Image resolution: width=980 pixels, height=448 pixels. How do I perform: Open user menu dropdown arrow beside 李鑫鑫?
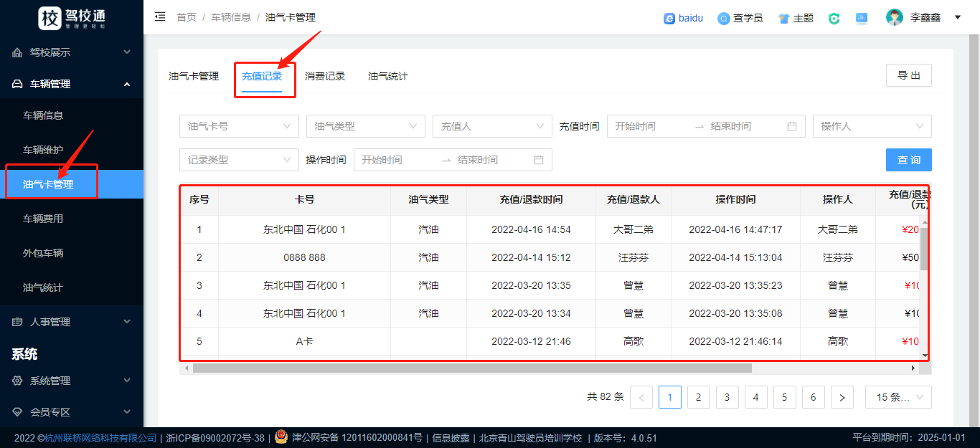(x=958, y=17)
